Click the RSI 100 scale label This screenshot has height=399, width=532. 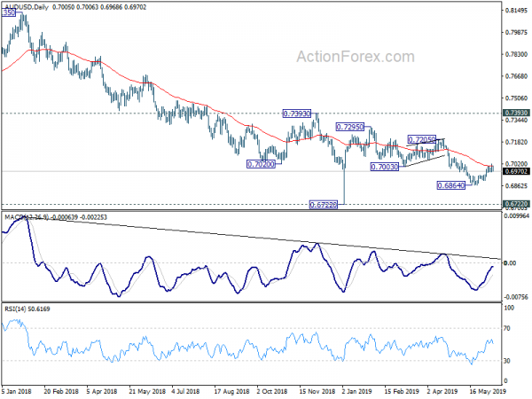tap(509, 308)
